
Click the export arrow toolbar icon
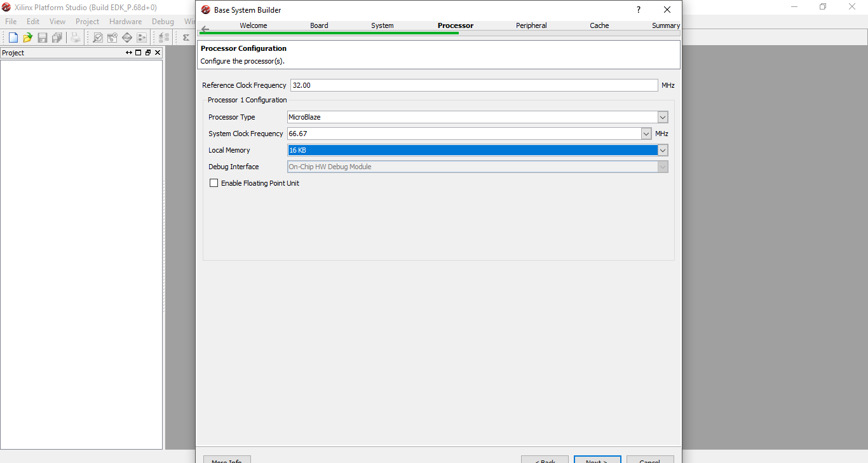tap(142, 38)
